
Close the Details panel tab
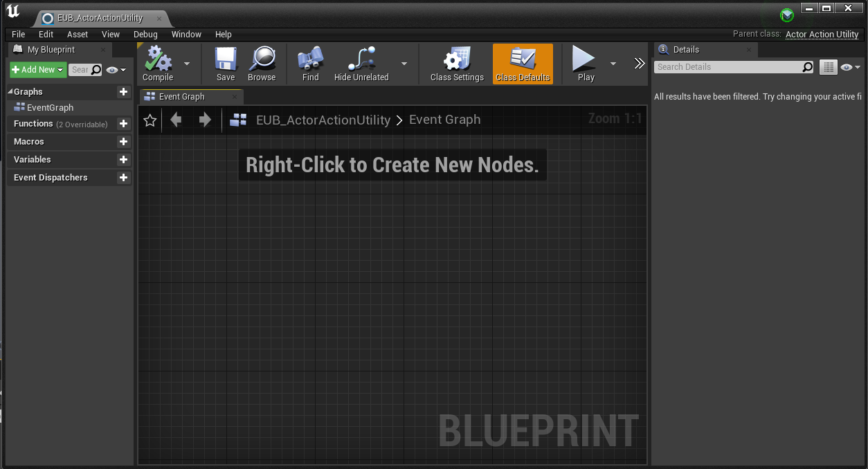(x=749, y=50)
